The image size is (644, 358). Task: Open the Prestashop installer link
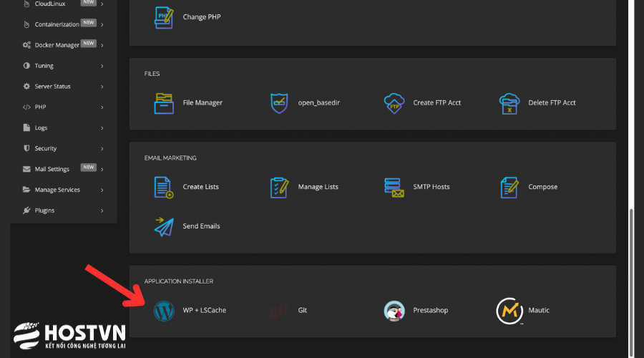(431, 310)
